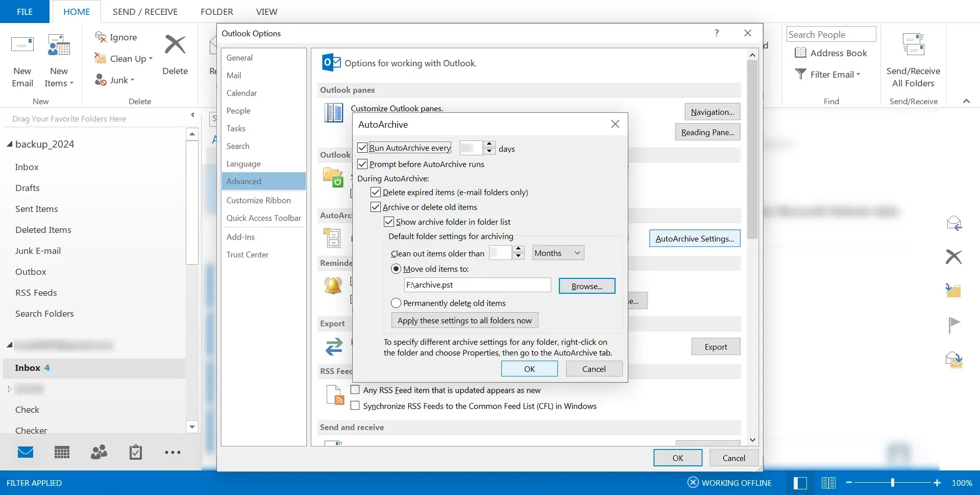Image resolution: width=980 pixels, height=495 pixels.
Task: Click the flag icon at right edge
Action: (x=953, y=324)
